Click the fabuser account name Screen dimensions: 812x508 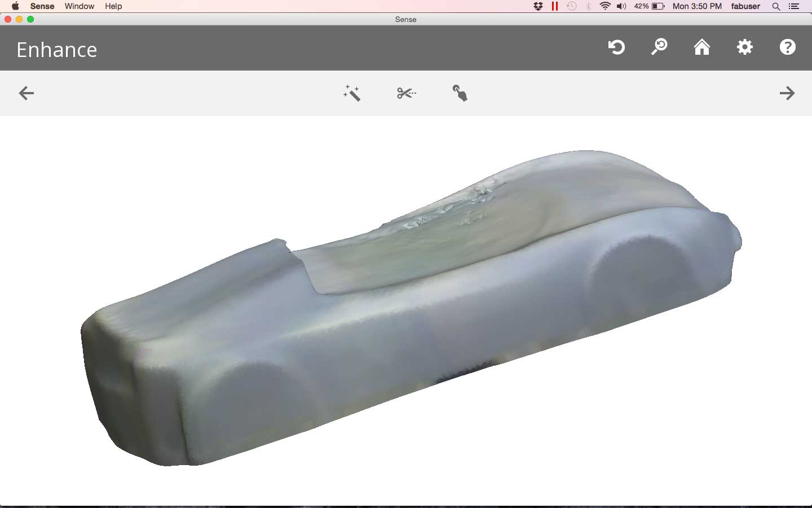(x=745, y=6)
